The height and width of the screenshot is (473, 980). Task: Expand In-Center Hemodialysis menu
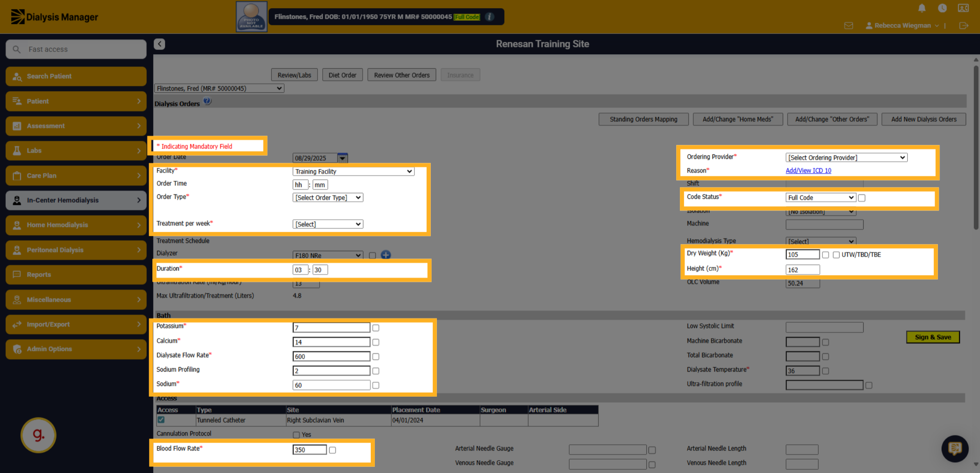[x=76, y=200]
